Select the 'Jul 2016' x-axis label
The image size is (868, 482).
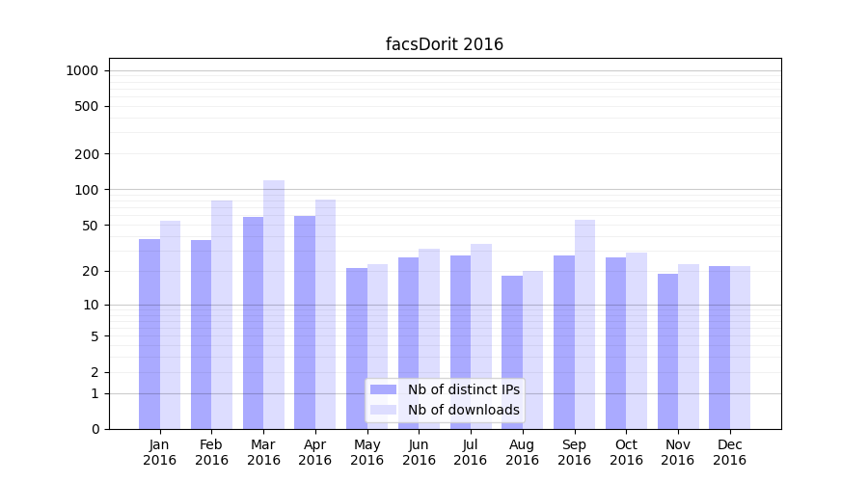471,452
